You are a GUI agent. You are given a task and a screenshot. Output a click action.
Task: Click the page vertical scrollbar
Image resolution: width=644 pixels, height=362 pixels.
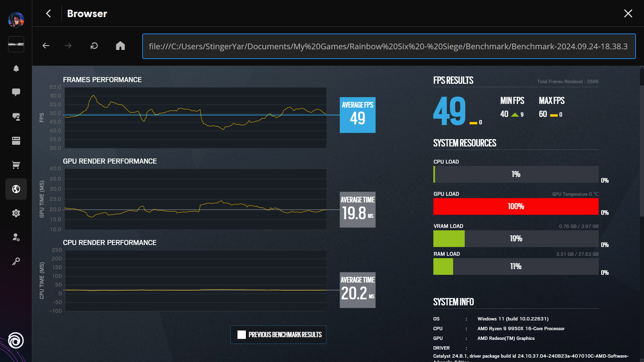pyautogui.click(x=642, y=151)
